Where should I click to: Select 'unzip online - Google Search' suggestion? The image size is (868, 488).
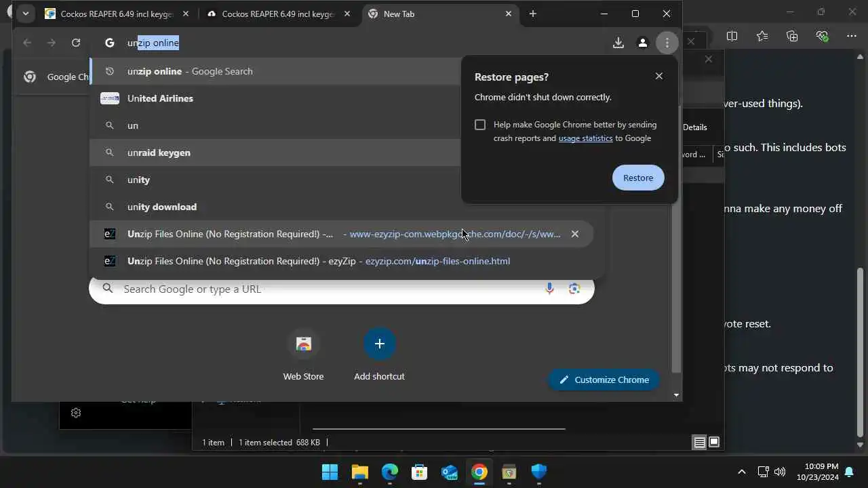click(275, 71)
